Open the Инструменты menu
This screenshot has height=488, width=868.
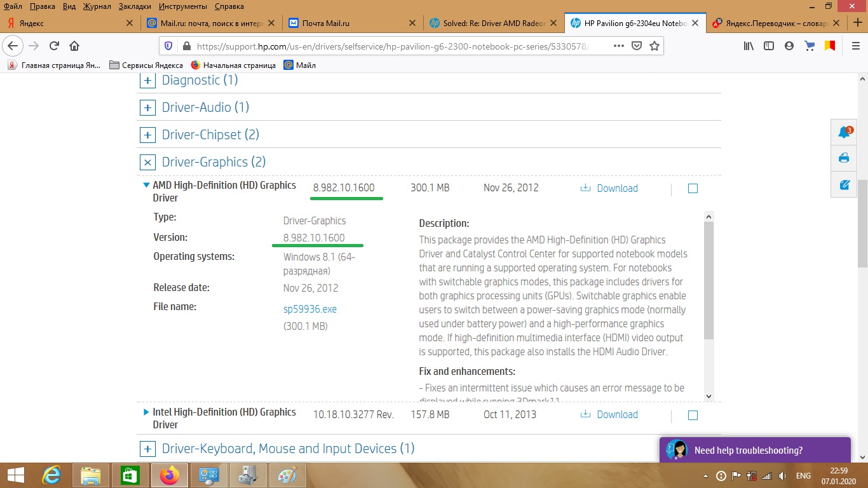pos(184,6)
